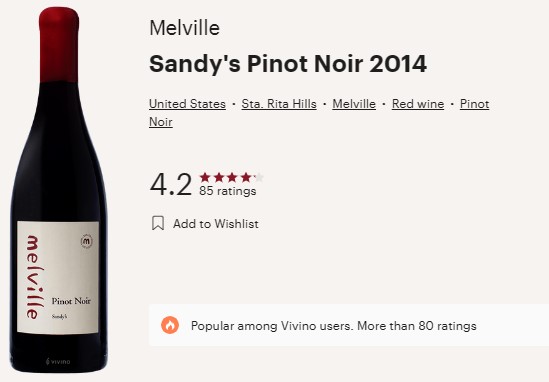Select the third rating star
Screen dimensions: 549x382
[x=232, y=178]
